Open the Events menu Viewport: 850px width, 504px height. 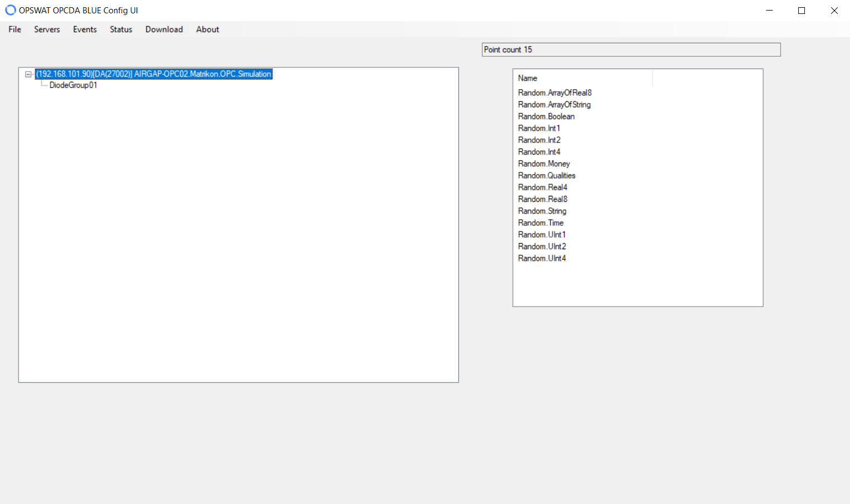pyautogui.click(x=85, y=29)
